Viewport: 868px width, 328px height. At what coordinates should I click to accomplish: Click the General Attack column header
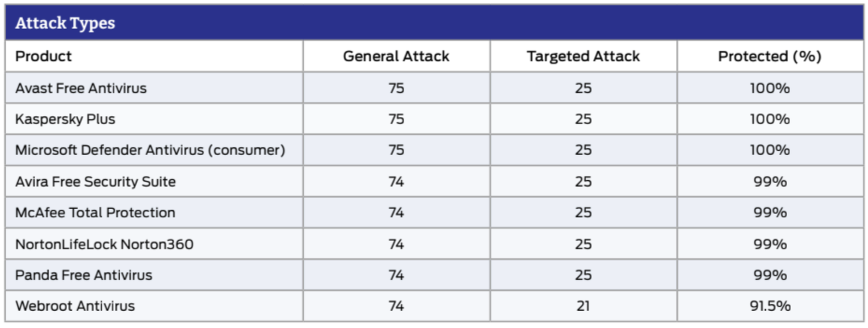(396, 56)
